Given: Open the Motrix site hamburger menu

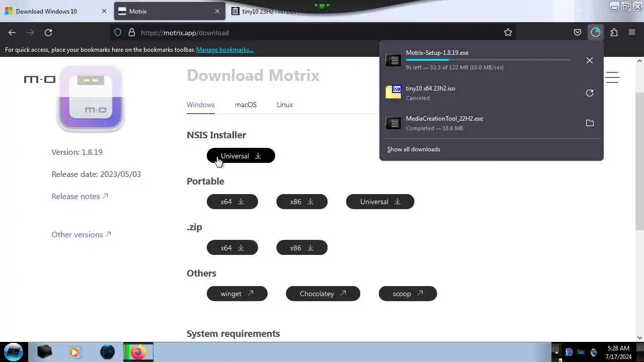Looking at the screenshot, I should point(612,77).
